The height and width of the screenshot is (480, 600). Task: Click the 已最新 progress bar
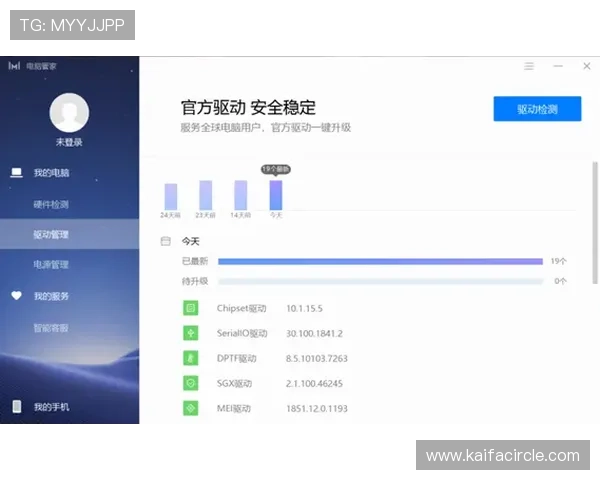click(x=380, y=261)
